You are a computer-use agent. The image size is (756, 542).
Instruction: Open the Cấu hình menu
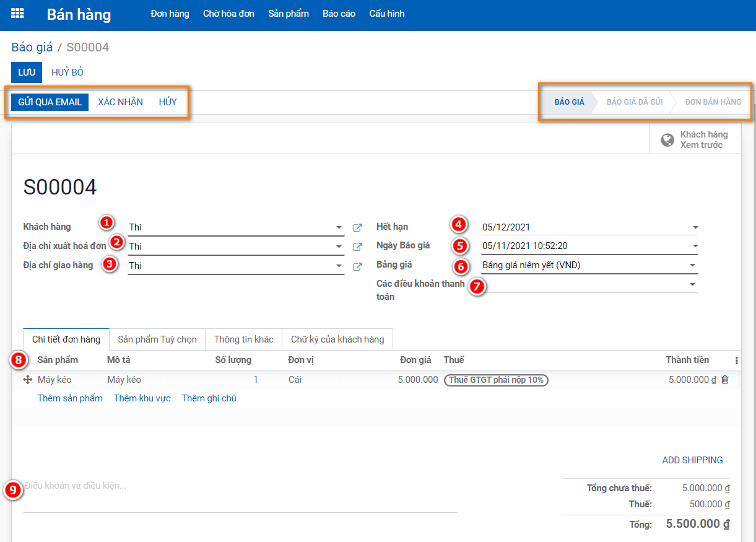[387, 14]
